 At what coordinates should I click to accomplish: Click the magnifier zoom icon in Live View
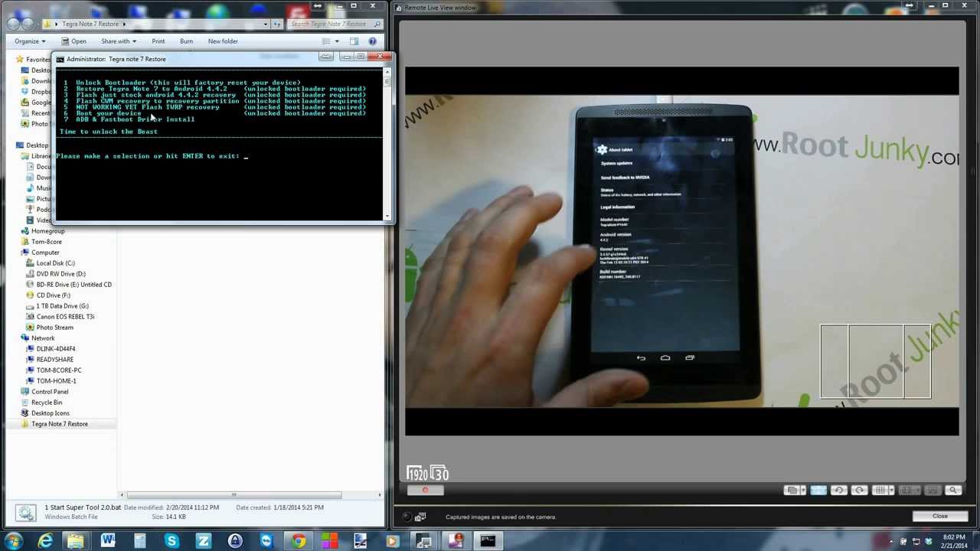(x=953, y=491)
